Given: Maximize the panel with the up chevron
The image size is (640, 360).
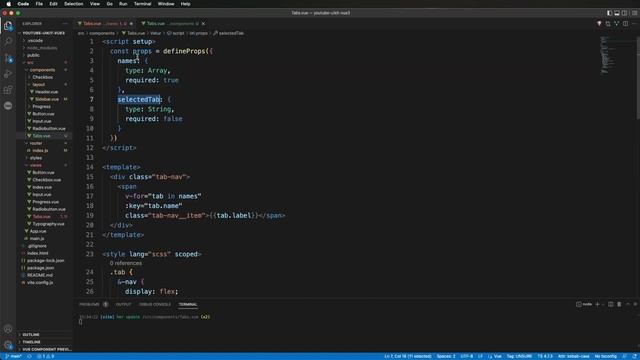Looking at the screenshot, I should point(628,304).
